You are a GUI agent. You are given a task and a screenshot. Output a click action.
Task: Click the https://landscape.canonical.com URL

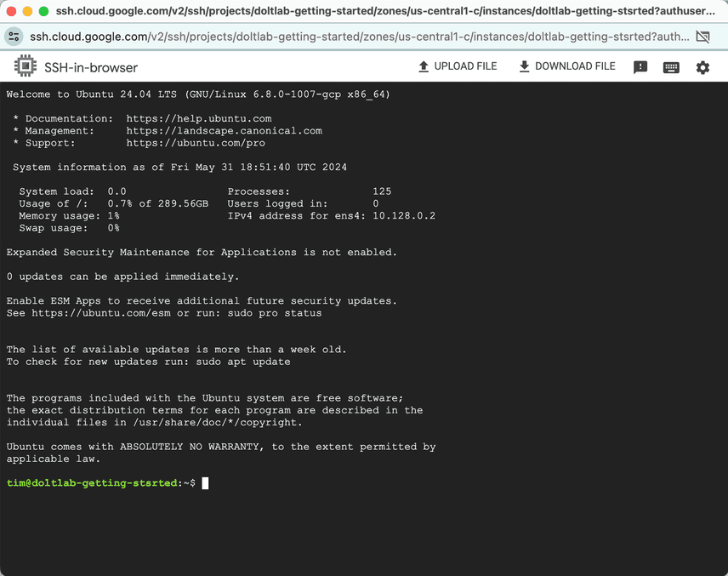pyautogui.click(x=225, y=131)
